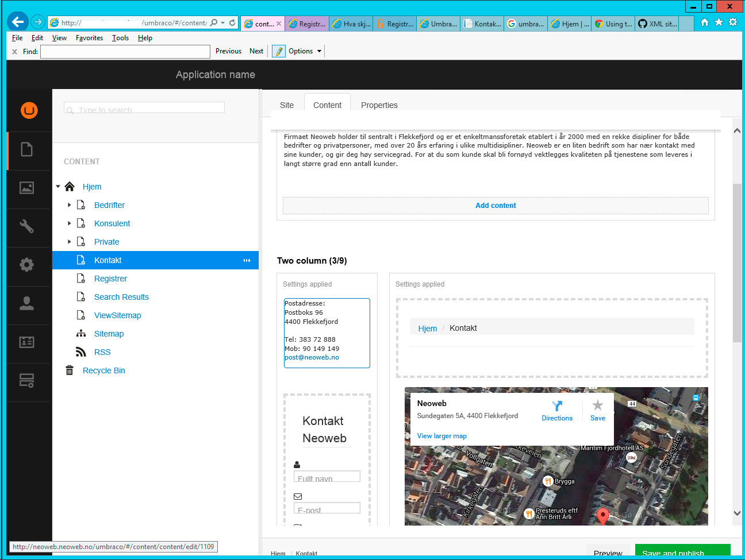Click the red map location pin
The height and width of the screenshot is (560, 745).
[x=602, y=515]
